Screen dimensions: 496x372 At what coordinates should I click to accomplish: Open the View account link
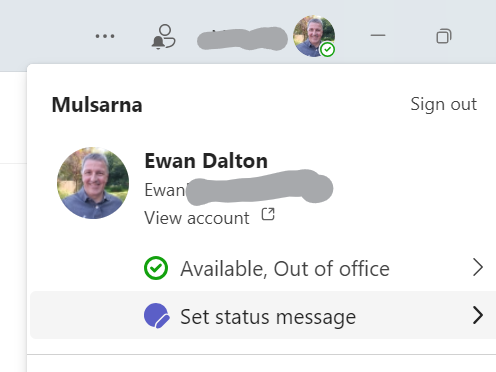pos(197,218)
